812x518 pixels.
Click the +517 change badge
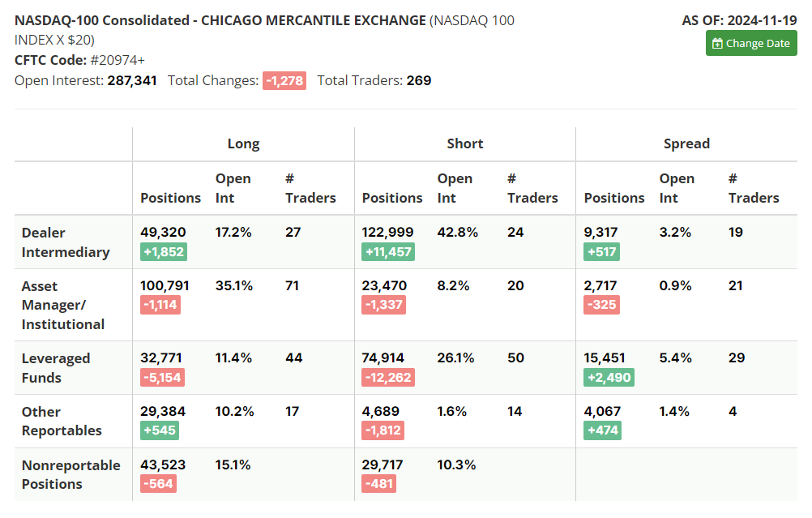602,252
